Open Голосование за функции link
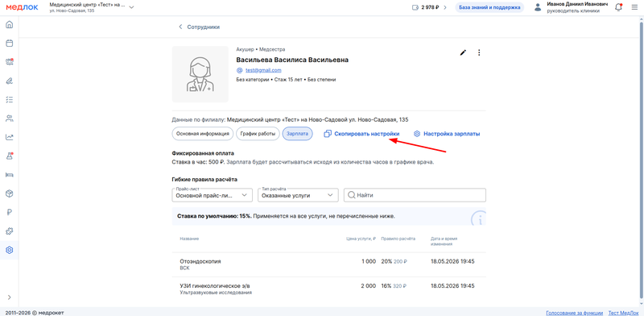The image size is (644, 316). [574, 312]
